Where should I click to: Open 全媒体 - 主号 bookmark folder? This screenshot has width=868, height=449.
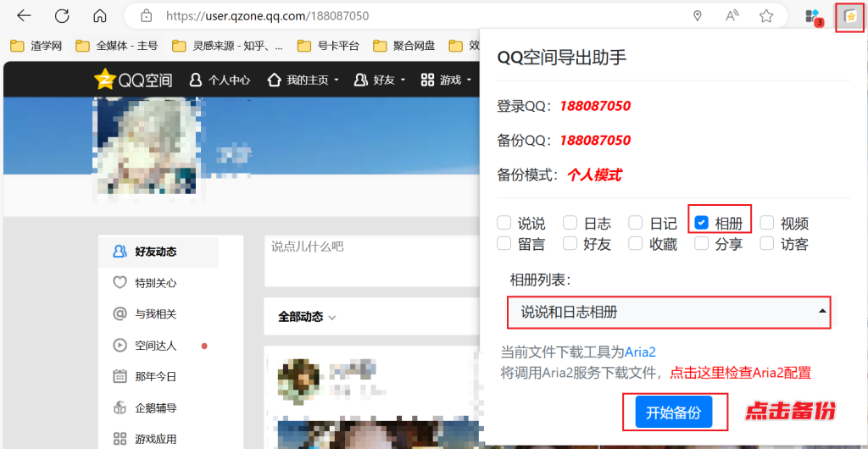(116, 46)
